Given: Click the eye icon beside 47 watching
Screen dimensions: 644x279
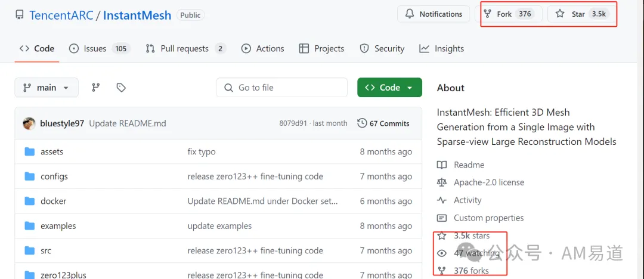Looking at the screenshot, I should click(x=442, y=253).
